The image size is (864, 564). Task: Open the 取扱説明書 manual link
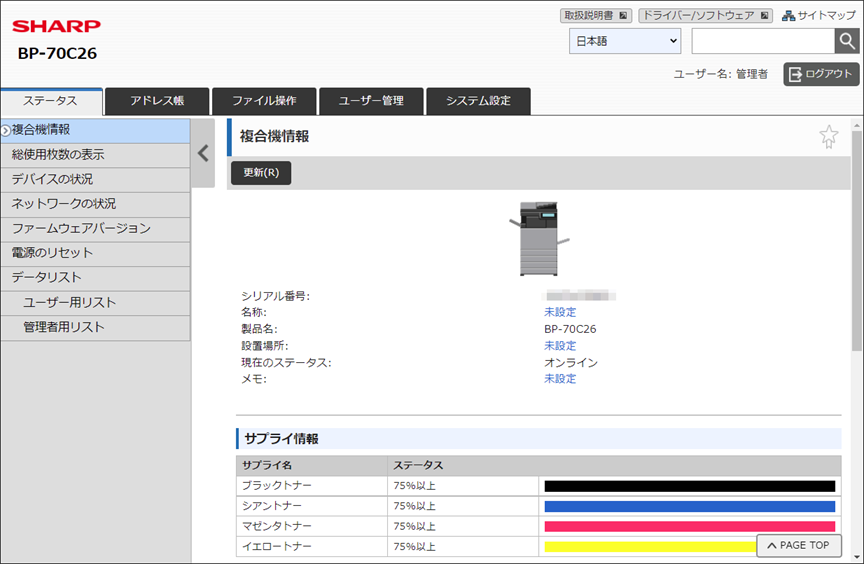coord(596,15)
